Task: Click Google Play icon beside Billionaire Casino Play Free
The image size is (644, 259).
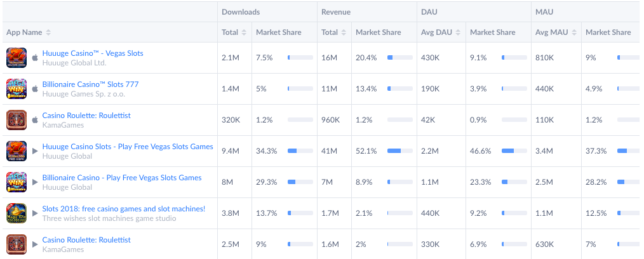Action: tap(35, 182)
